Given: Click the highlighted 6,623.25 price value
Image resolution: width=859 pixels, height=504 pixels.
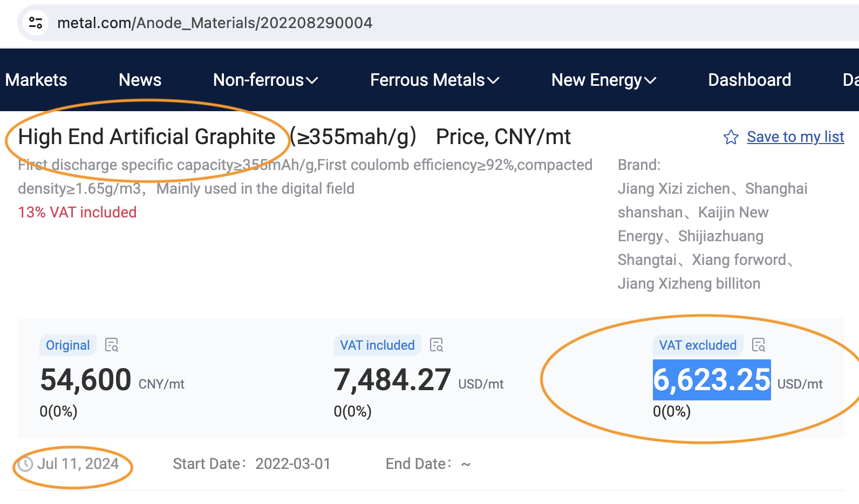Looking at the screenshot, I should (712, 380).
